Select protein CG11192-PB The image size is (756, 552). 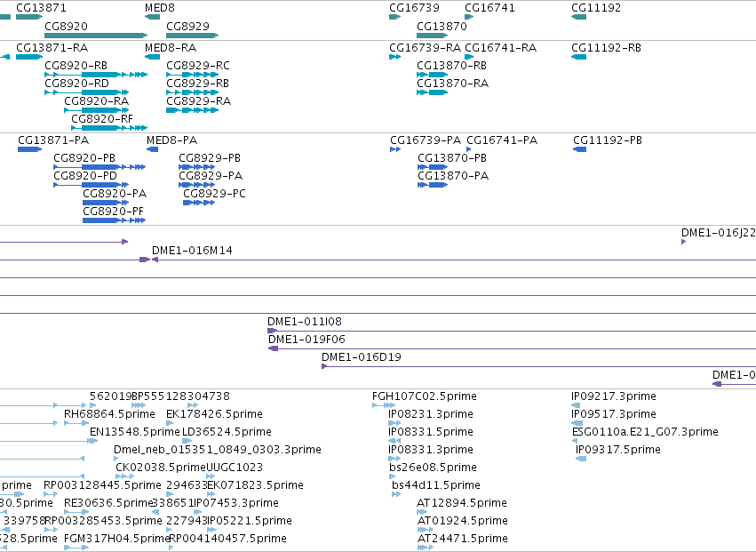click(x=608, y=140)
